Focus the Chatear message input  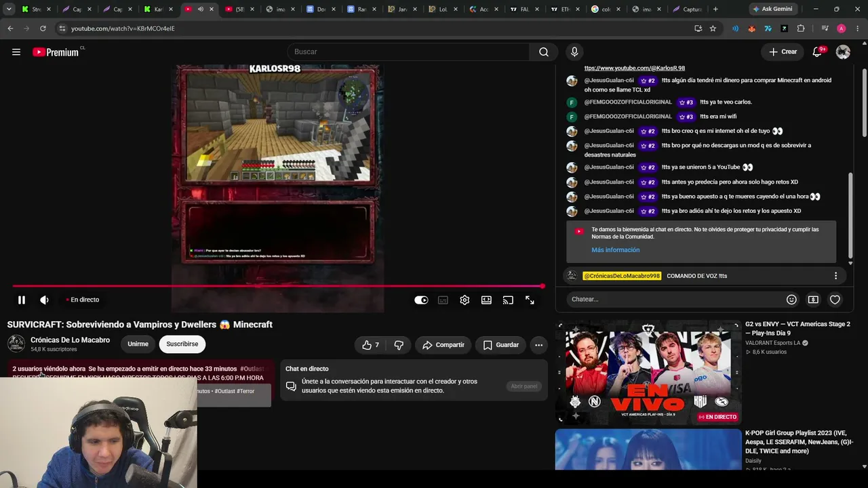coord(673,299)
